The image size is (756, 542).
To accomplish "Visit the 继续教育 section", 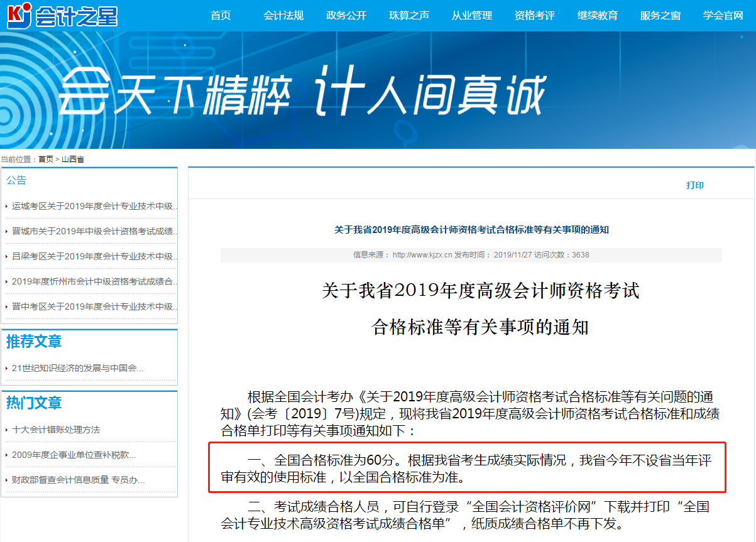I will click(597, 15).
